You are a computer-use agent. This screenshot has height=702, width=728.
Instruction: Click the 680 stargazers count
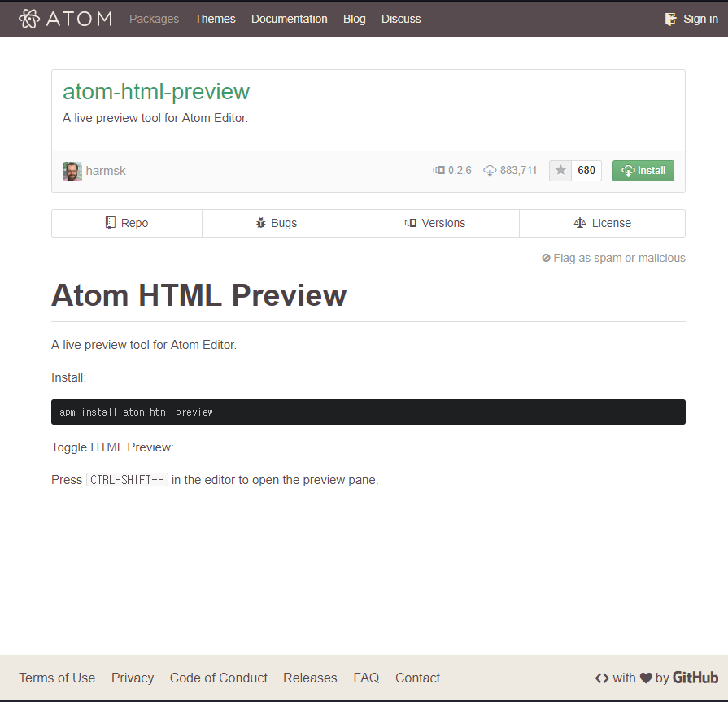pos(586,170)
